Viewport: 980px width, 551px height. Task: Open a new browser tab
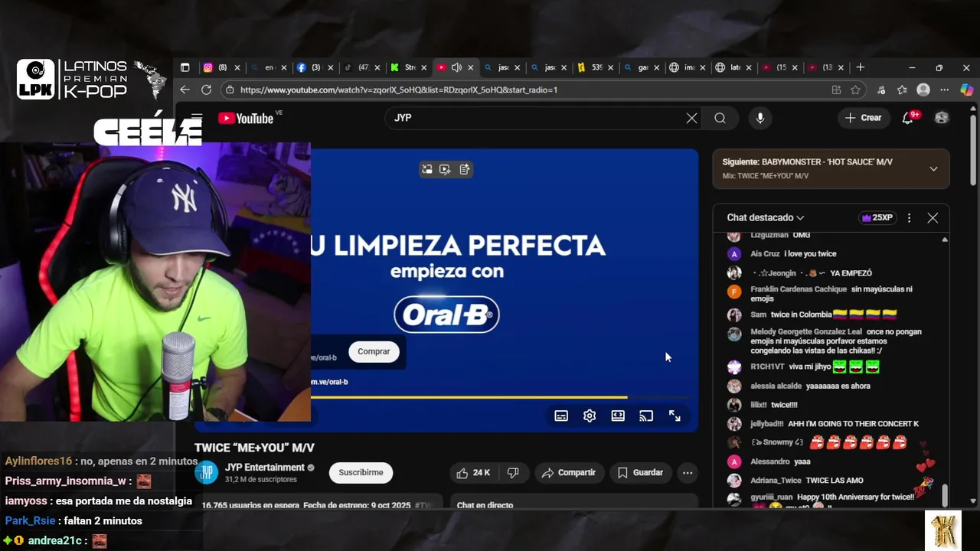point(860,67)
